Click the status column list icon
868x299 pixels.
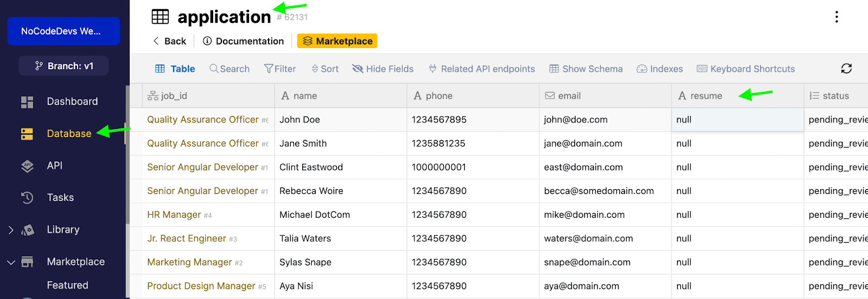pyautogui.click(x=814, y=96)
